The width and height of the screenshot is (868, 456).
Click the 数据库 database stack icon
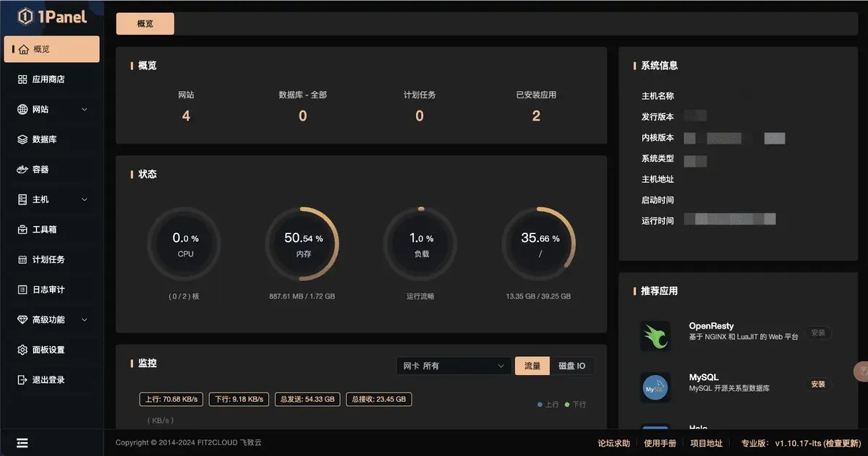(22, 139)
